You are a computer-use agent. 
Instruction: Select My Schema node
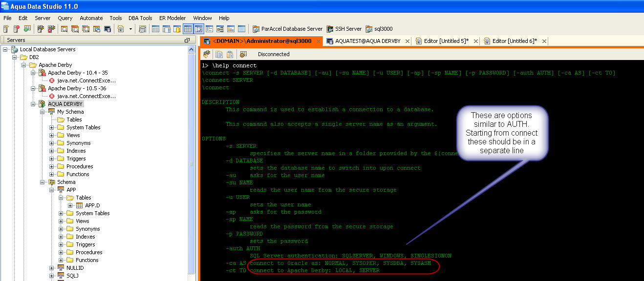point(70,112)
